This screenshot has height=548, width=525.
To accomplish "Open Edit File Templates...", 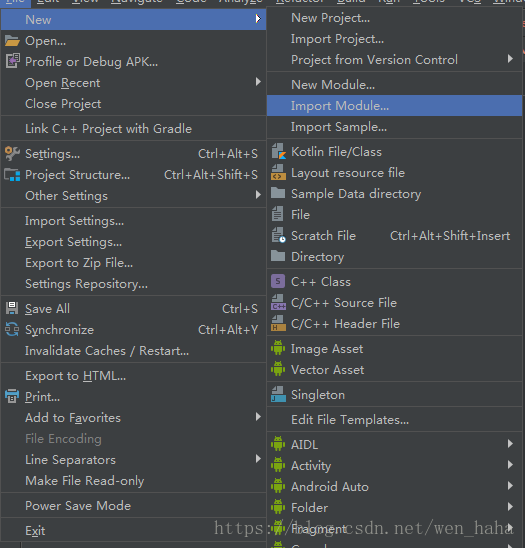I will (394, 419).
